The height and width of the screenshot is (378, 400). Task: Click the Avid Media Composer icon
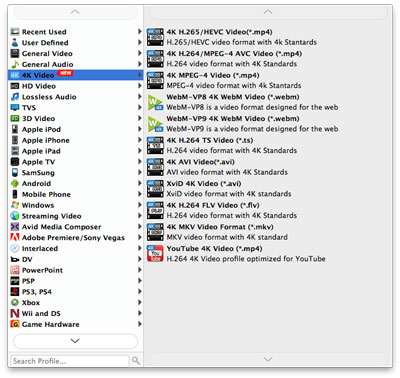coord(15,227)
